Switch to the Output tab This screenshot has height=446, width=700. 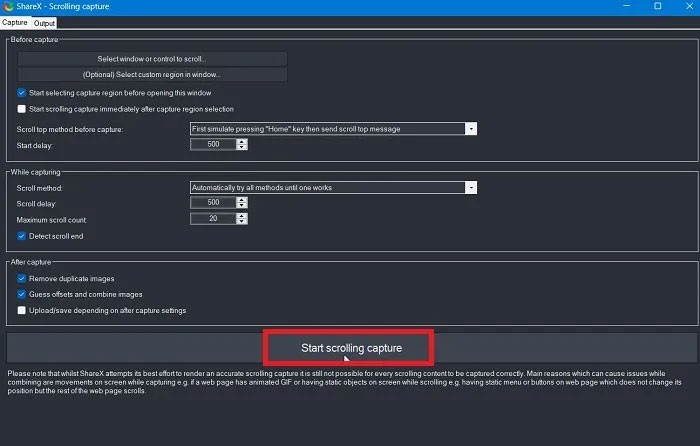pyautogui.click(x=44, y=23)
